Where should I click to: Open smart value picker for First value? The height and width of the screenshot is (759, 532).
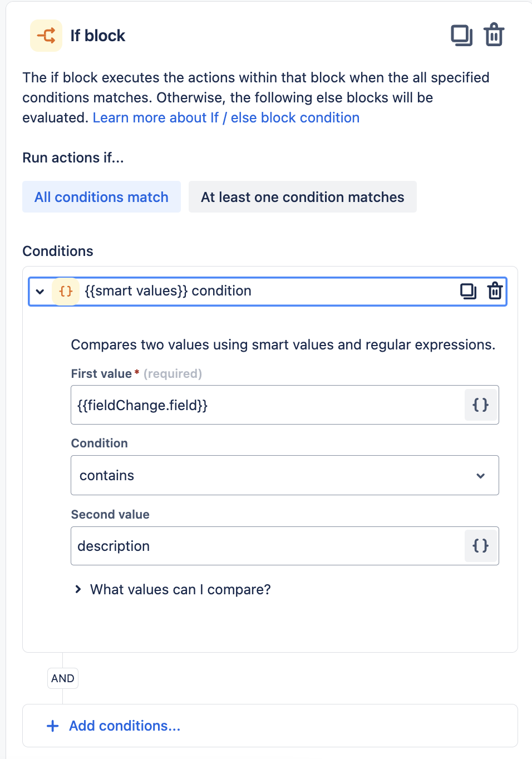tap(480, 405)
